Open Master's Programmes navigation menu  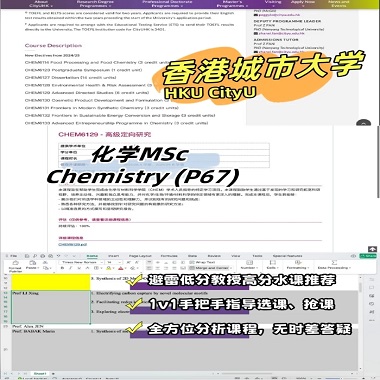click(x=232, y=4)
